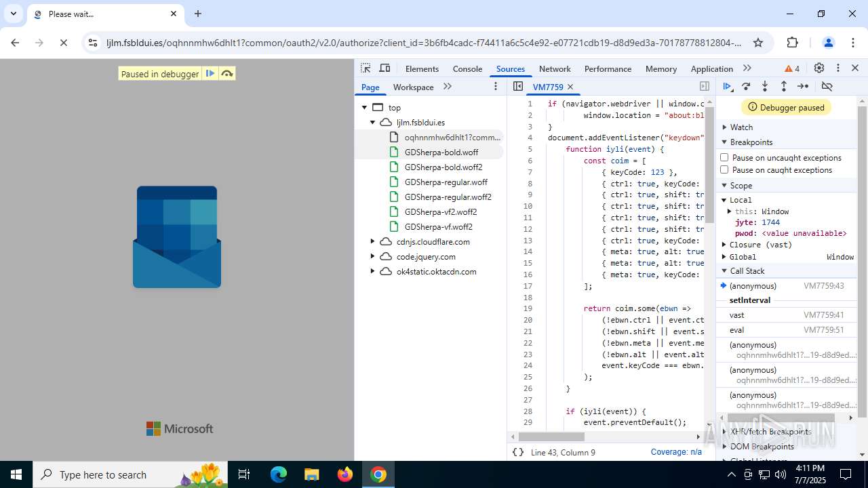Expand Closure (vast) scope
The height and width of the screenshot is (488, 868).
point(724,245)
